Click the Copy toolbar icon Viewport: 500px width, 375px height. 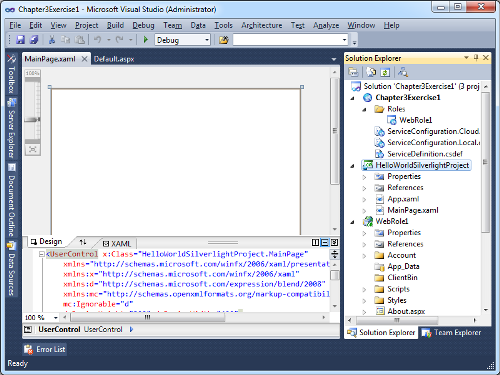66,40
